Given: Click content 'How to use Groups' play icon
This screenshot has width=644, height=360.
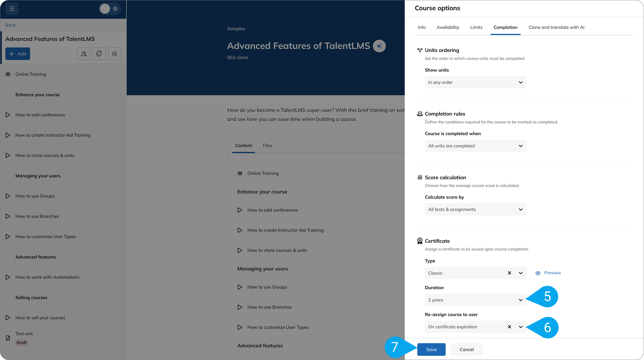Looking at the screenshot, I should [x=240, y=287].
